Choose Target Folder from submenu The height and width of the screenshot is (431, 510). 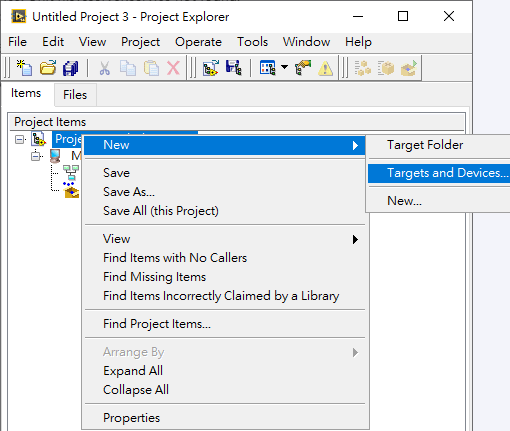425,145
